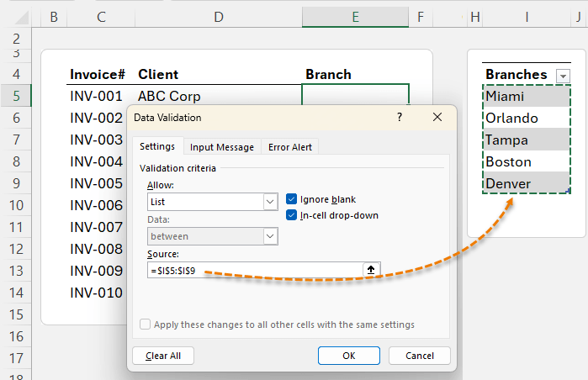Select column D header
Screen dimensions: 588x380
[219, 17]
